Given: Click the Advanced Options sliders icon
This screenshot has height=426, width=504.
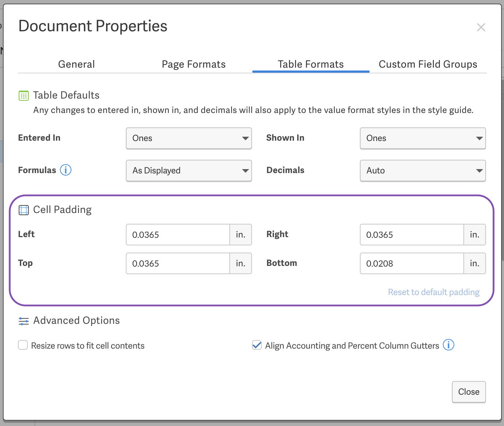Looking at the screenshot, I should 23,321.
